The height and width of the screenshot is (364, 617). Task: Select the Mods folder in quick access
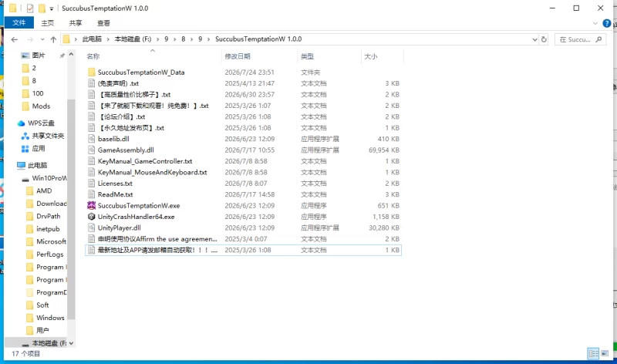(x=41, y=106)
